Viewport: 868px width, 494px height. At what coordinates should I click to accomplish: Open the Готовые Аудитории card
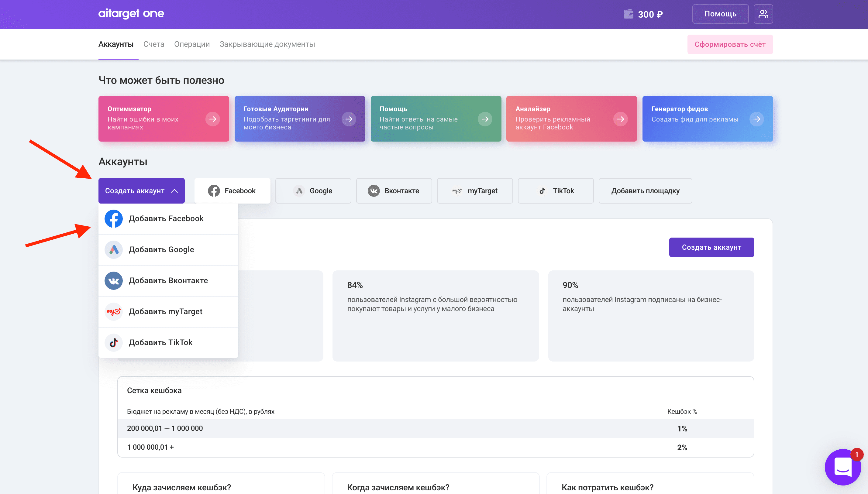[x=300, y=119]
